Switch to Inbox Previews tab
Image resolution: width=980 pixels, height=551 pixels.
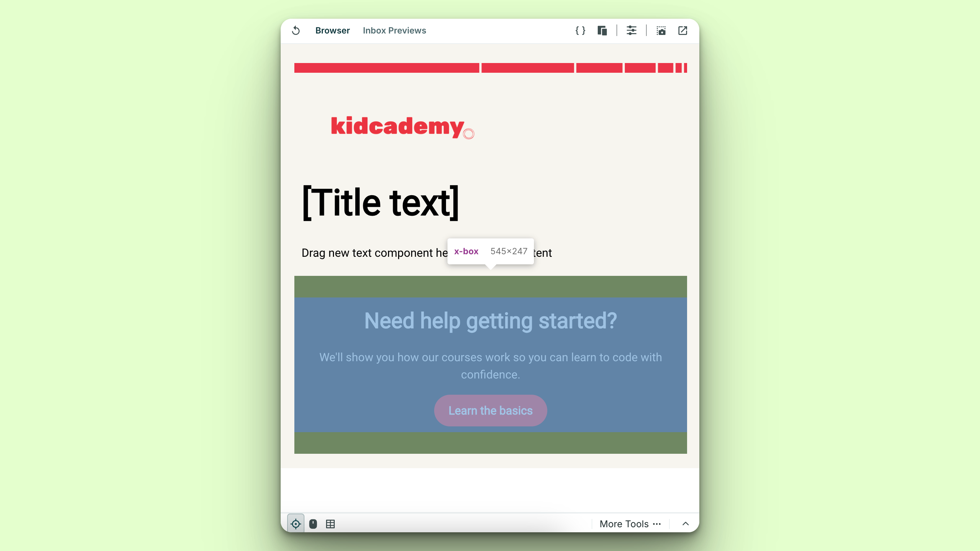click(x=395, y=30)
